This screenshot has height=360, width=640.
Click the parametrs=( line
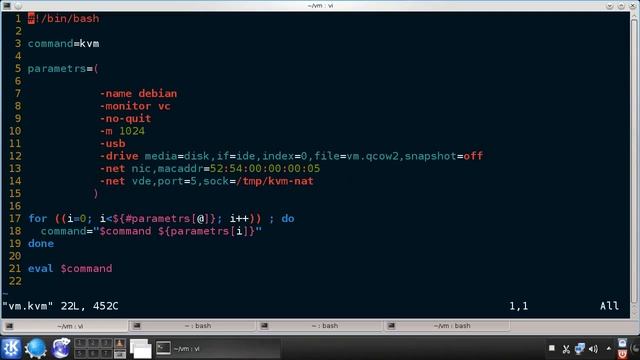(63, 69)
